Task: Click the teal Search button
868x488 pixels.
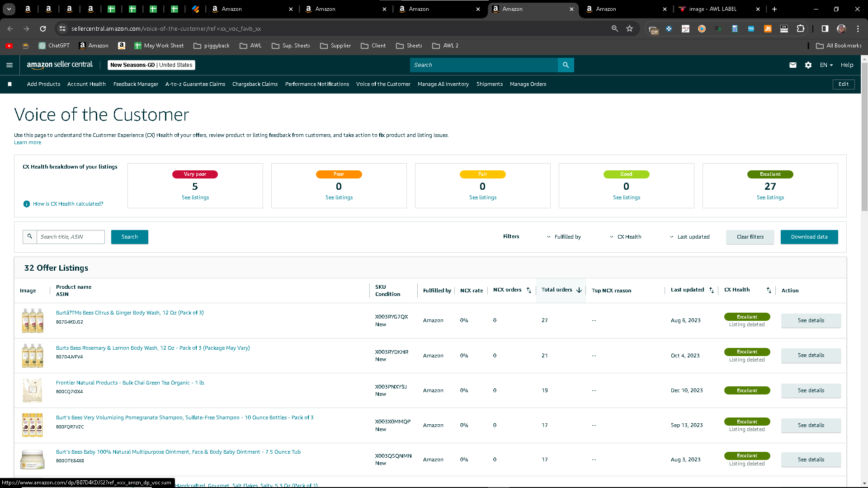Action: point(130,237)
